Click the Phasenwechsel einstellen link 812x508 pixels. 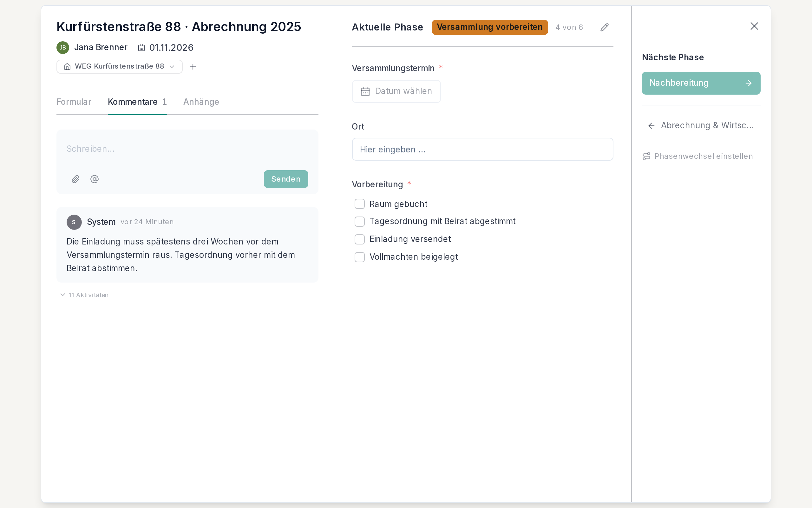click(x=697, y=156)
